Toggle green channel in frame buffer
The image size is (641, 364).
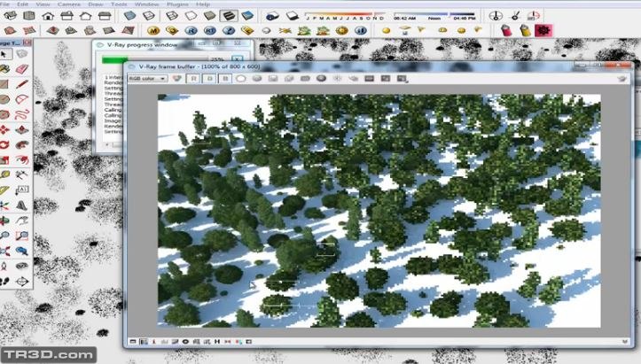pos(207,78)
